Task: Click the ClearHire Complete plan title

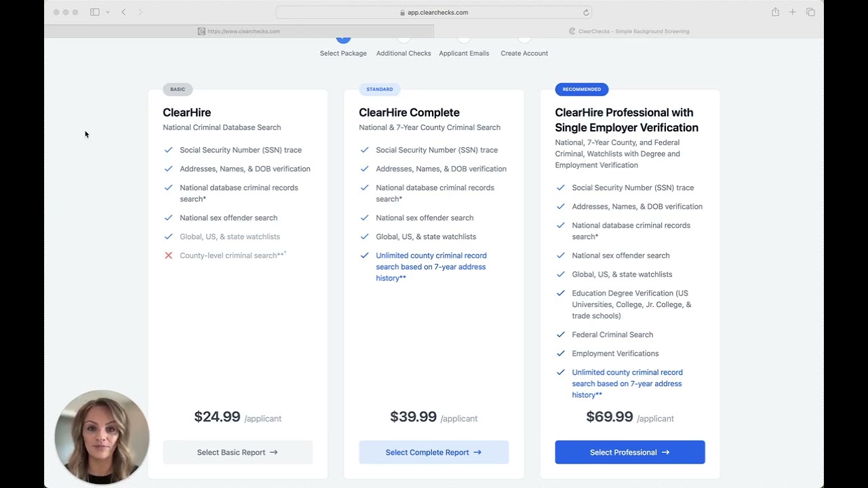Action: coord(409,113)
